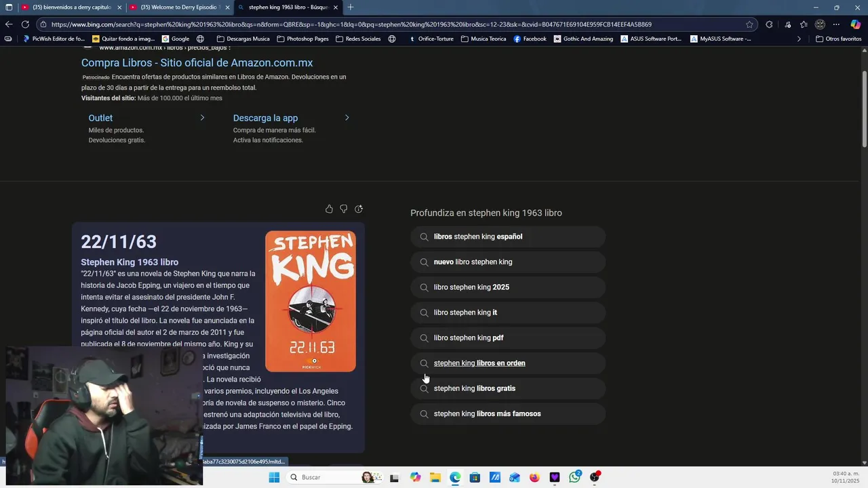The image size is (868, 488).
Task: Open the MyASUS Software bookmark
Action: coord(720,39)
